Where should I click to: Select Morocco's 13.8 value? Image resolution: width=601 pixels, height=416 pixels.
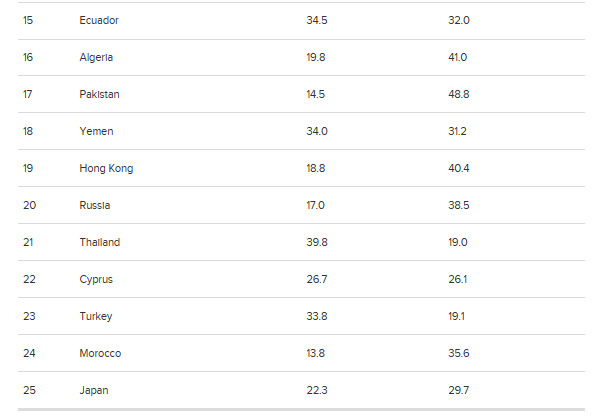(x=315, y=353)
